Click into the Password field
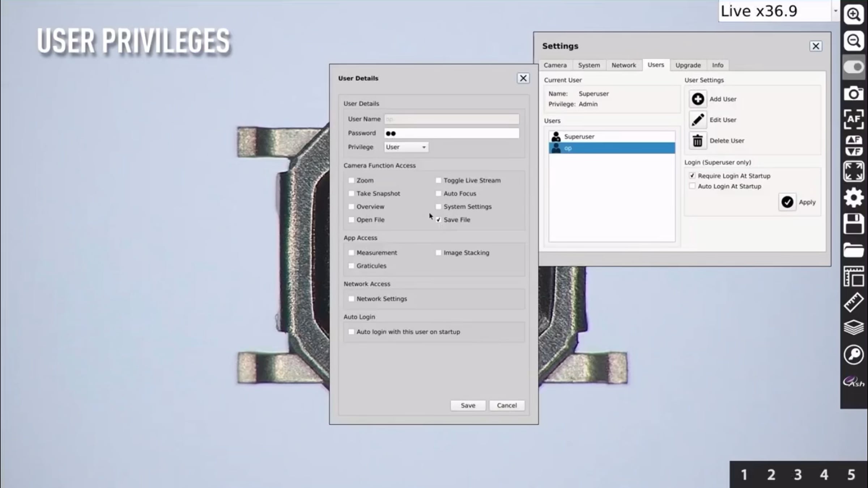Image resolution: width=868 pixels, height=488 pixels. point(452,133)
